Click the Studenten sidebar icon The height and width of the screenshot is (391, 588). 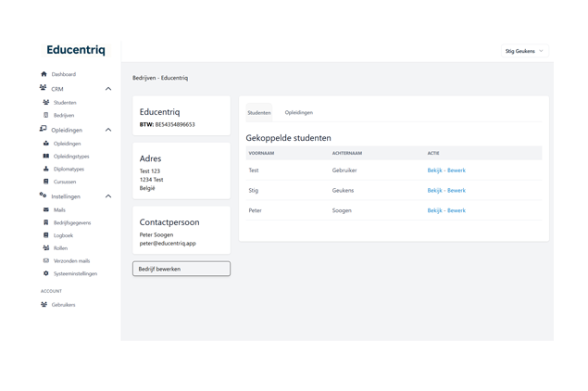click(x=46, y=103)
